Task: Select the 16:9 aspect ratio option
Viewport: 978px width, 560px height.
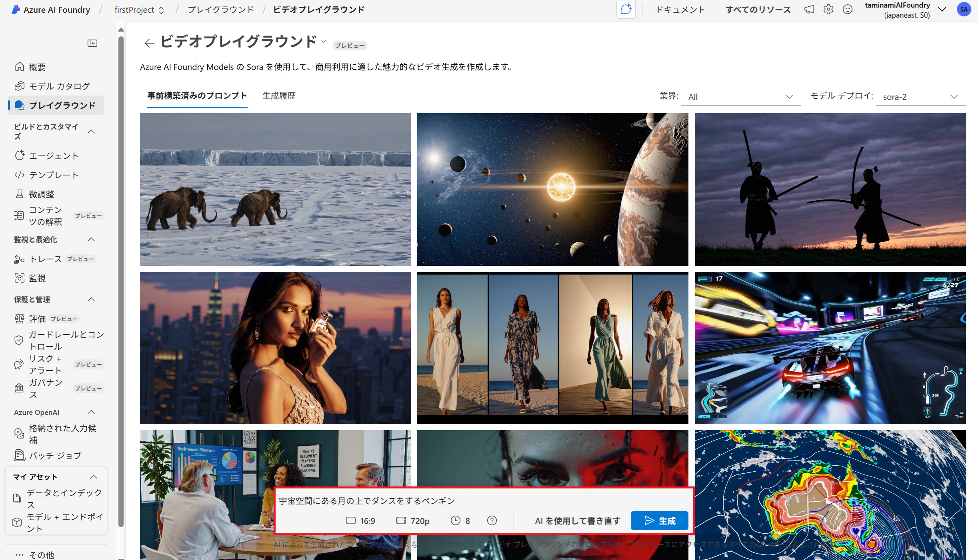Action: [360, 520]
